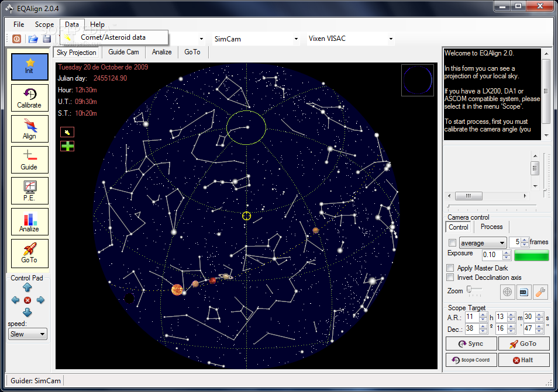Open Analize in the left sidebar
Viewport: 558px width, 392px height.
(29, 222)
